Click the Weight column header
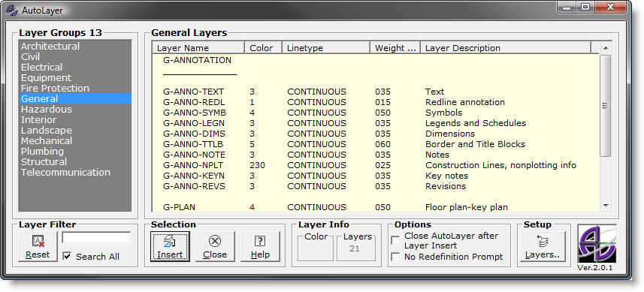Screen dimensions: 644x292 point(395,47)
